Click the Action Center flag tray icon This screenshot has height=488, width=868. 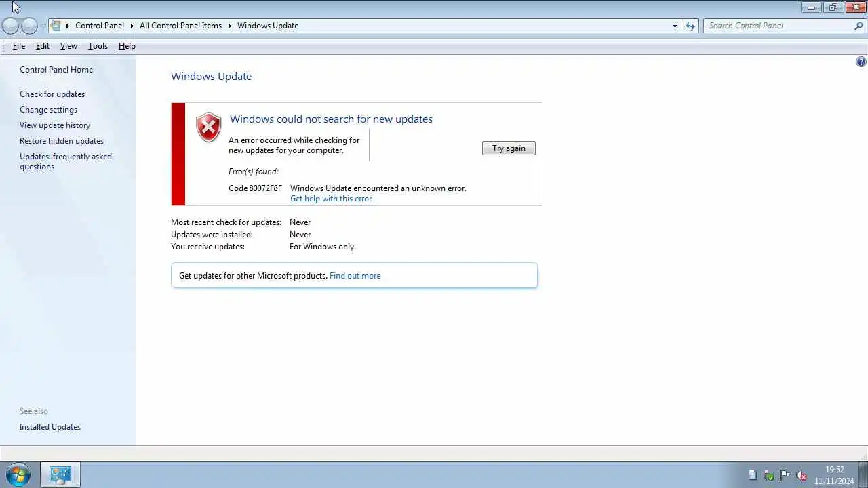coord(785,475)
